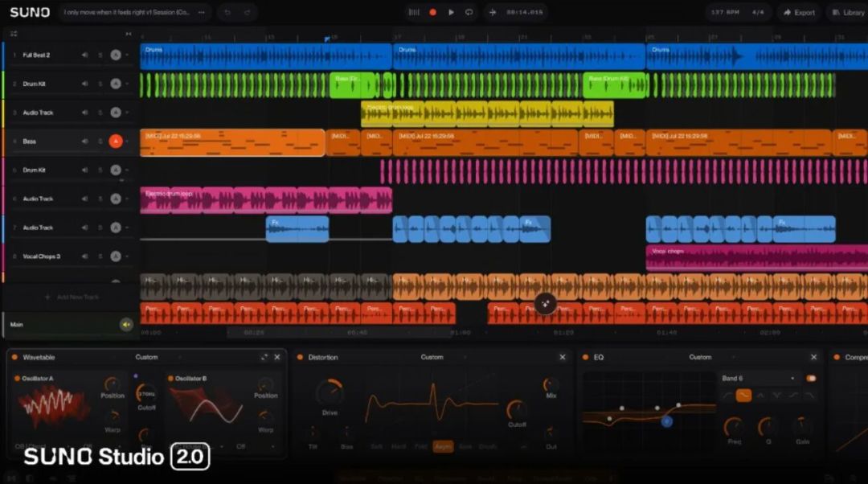This screenshot has width=868, height=484.
Task: Select the highlighted orange distortion mode tab
Action: pos(443,446)
